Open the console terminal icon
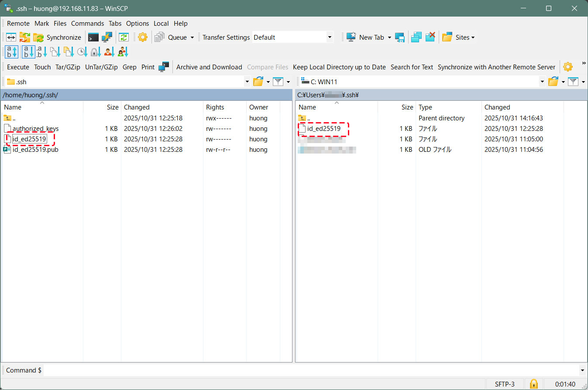 (x=93, y=38)
